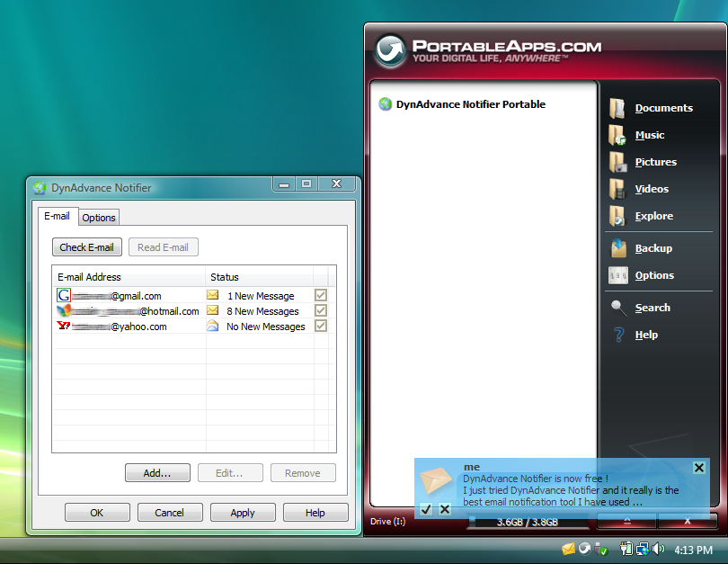Click the PortableApps.com logo
Viewport: 728px width, 564px height.
(488, 50)
